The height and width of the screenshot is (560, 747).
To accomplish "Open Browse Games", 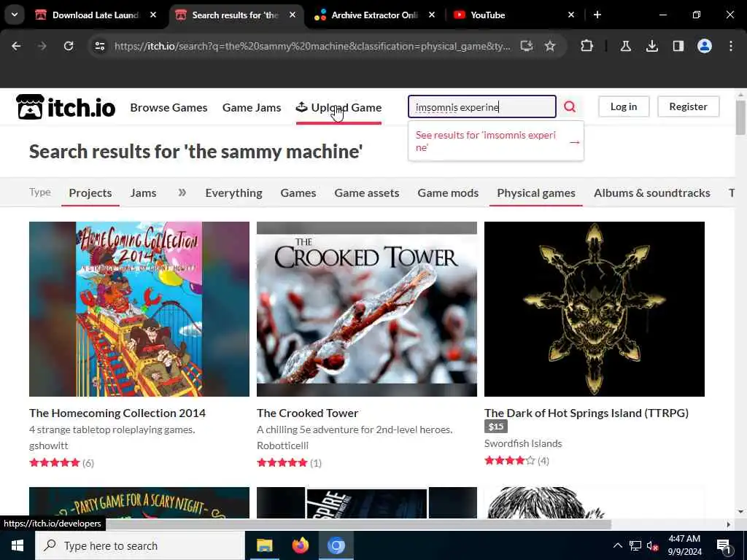I will click(x=169, y=108).
